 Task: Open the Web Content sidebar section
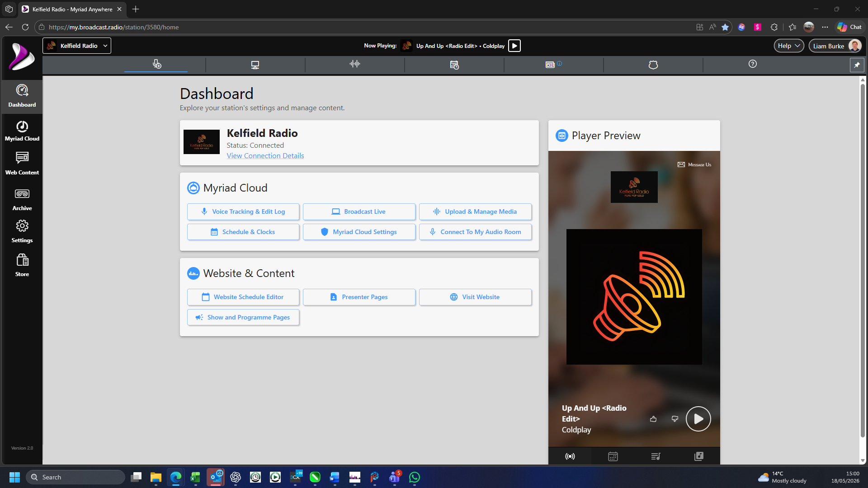pos(22,164)
